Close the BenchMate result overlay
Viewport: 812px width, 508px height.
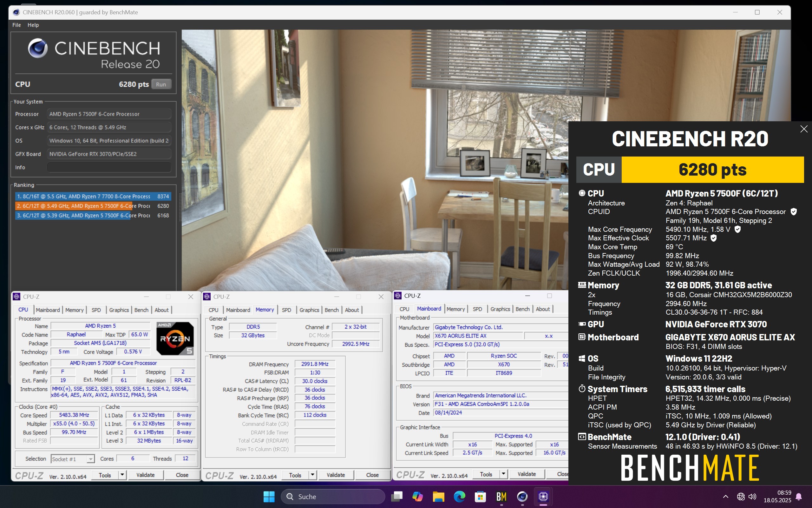tap(804, 129)
